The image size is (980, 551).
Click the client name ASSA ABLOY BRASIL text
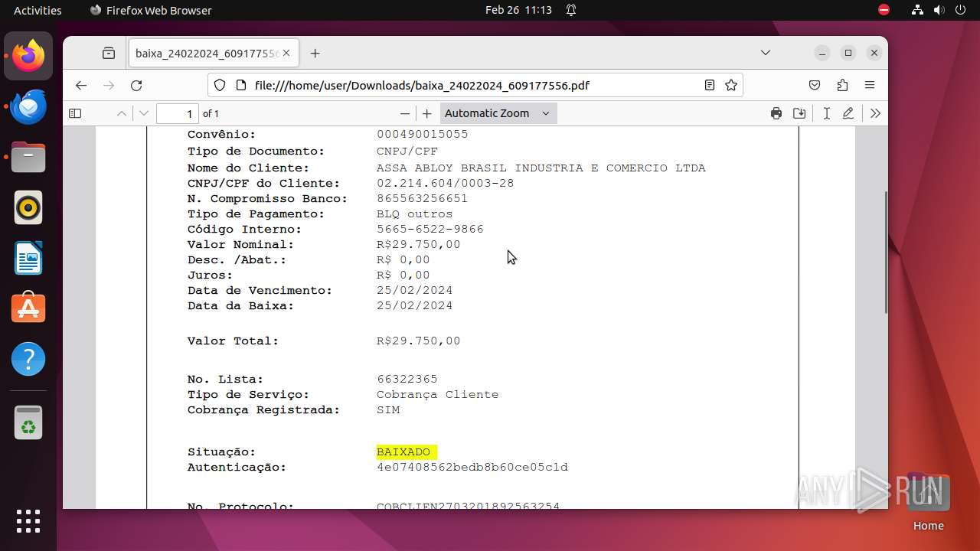[x=541, y=168]
